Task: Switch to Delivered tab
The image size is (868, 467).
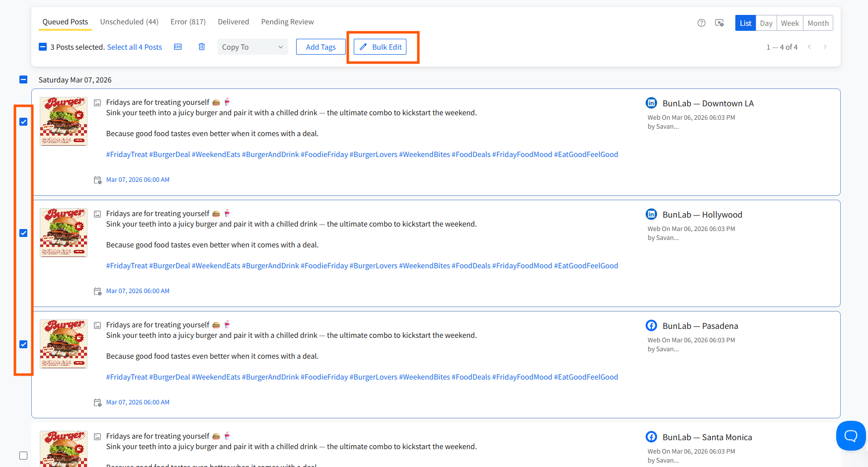Action: pos(234,22)
